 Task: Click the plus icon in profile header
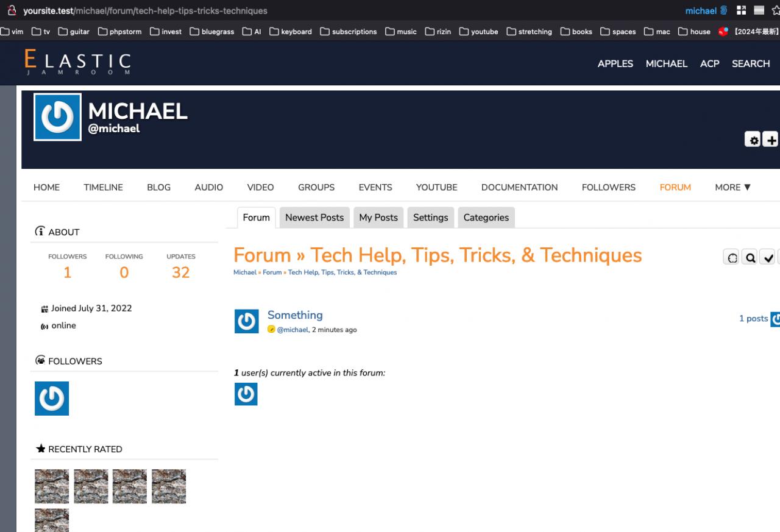point(771,140)
